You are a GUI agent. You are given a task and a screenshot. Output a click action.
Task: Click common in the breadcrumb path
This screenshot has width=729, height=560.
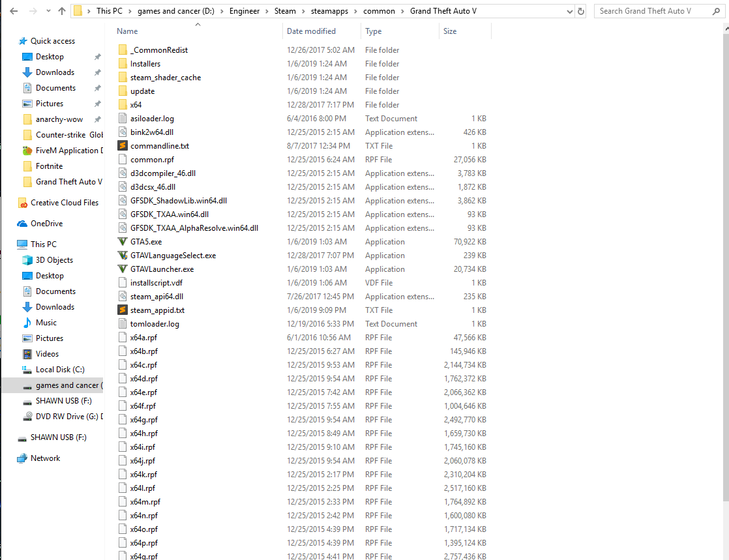379,11
